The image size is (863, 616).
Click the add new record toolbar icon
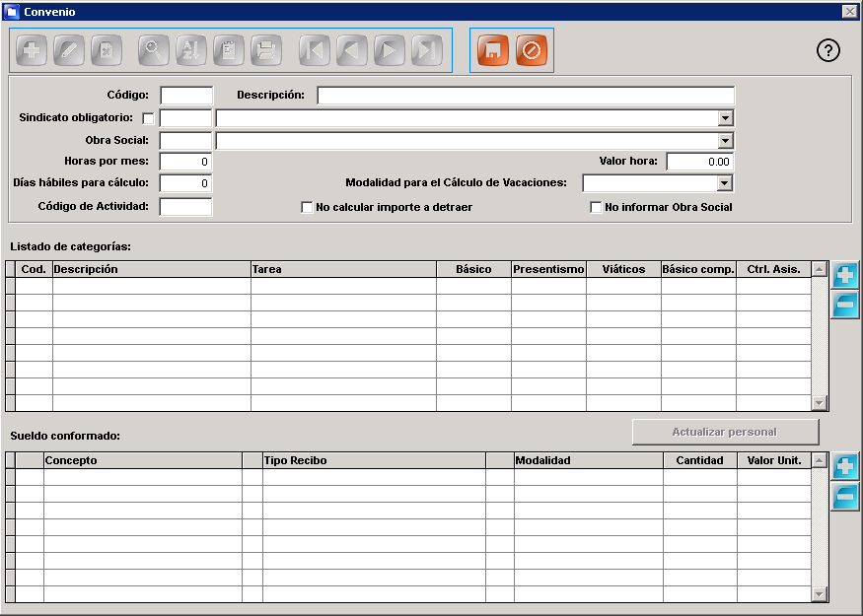point(32,50)
